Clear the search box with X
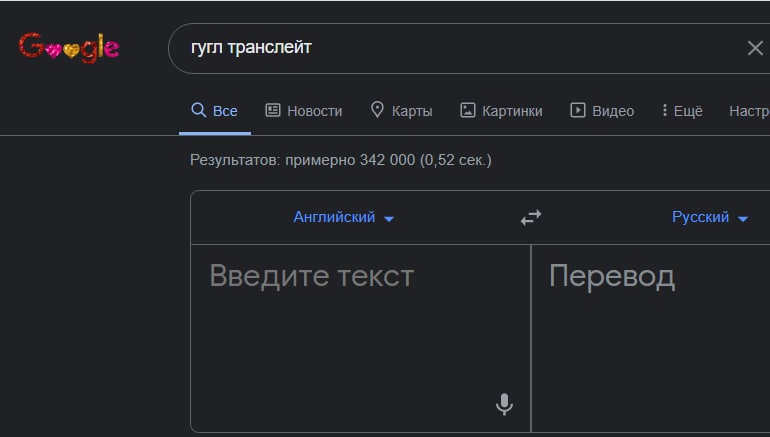770x437 pixels. click(755, 48)
